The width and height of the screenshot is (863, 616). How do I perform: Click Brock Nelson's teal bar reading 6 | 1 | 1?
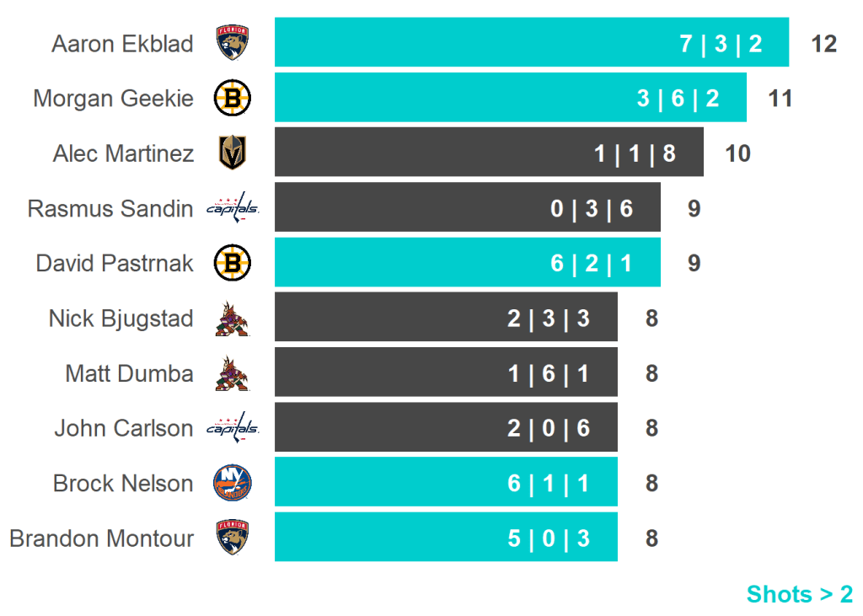click(446, 483)
